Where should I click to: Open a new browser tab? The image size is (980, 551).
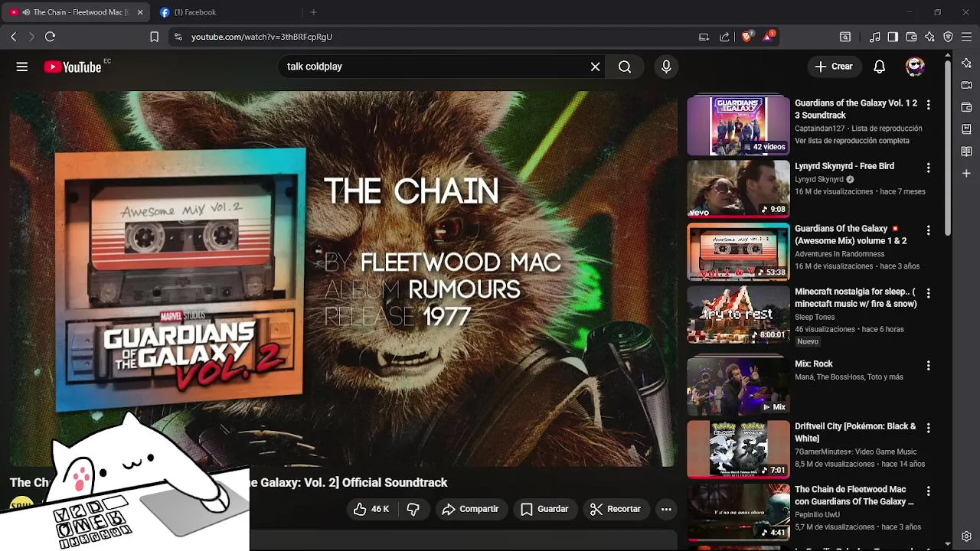coord(313,12)
